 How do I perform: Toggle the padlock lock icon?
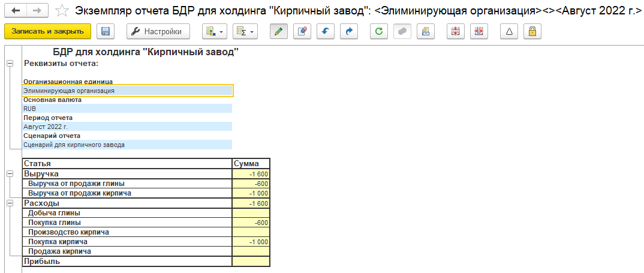532,31
